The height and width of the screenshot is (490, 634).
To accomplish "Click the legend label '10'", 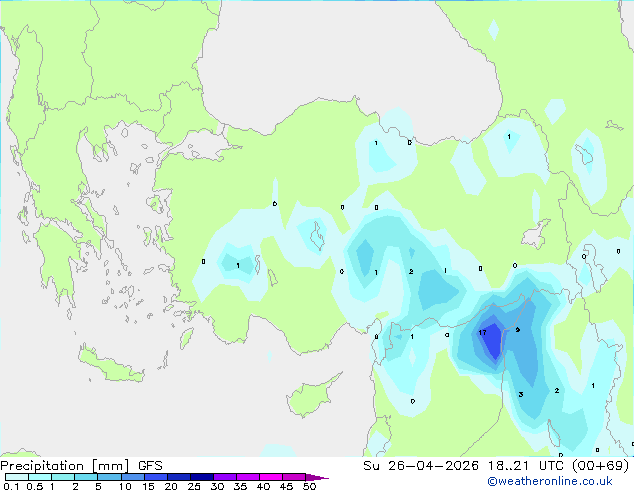I will 125,486.
